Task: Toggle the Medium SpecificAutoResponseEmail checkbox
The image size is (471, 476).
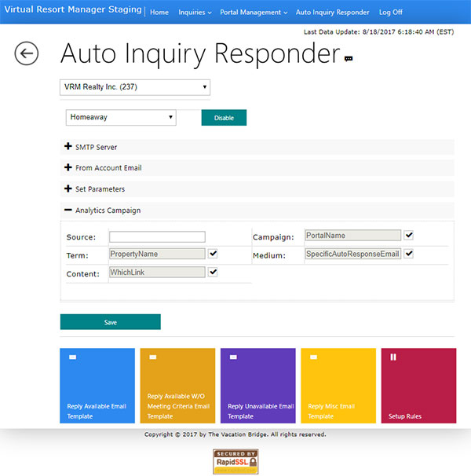Action: point(409,254)
